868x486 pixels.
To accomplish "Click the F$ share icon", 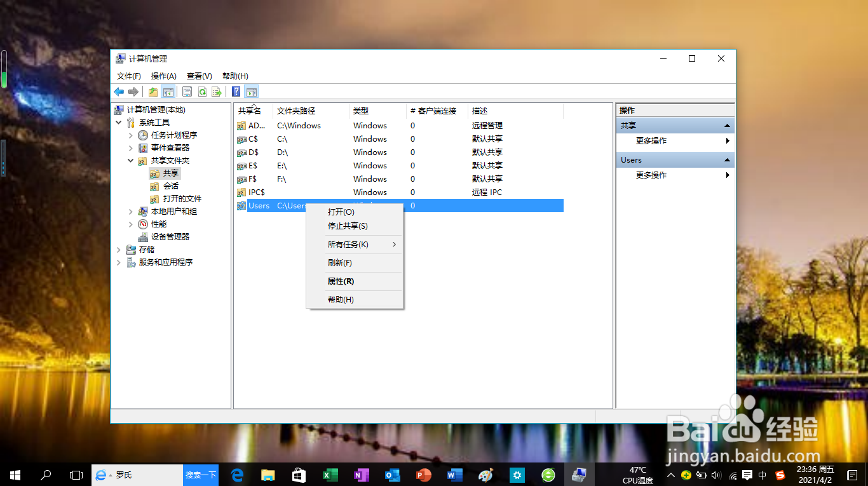I will click(241, 179).
